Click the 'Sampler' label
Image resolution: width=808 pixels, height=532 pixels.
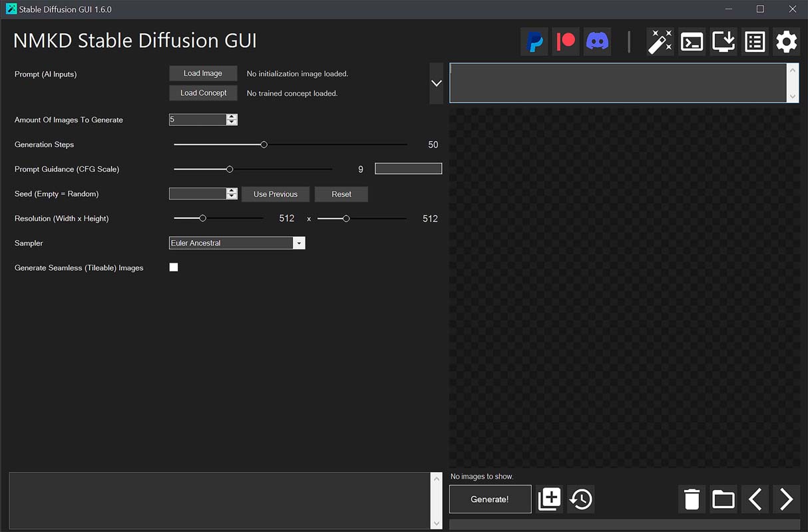click(29, 243)
